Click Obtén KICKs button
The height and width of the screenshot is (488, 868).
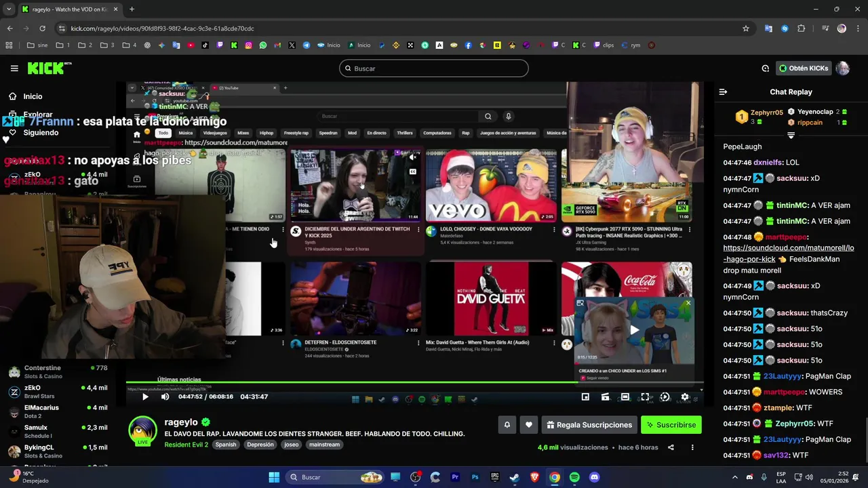(804, 68)
